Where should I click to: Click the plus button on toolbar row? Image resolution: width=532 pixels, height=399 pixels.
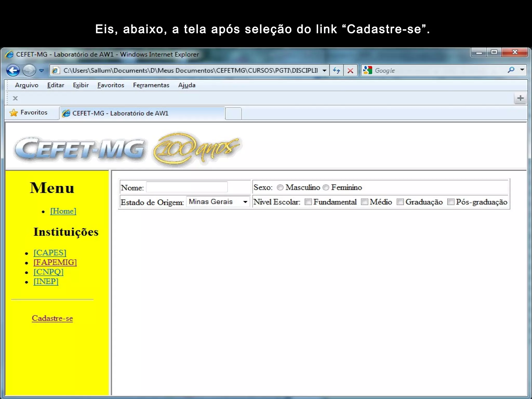tap(520, 98)
